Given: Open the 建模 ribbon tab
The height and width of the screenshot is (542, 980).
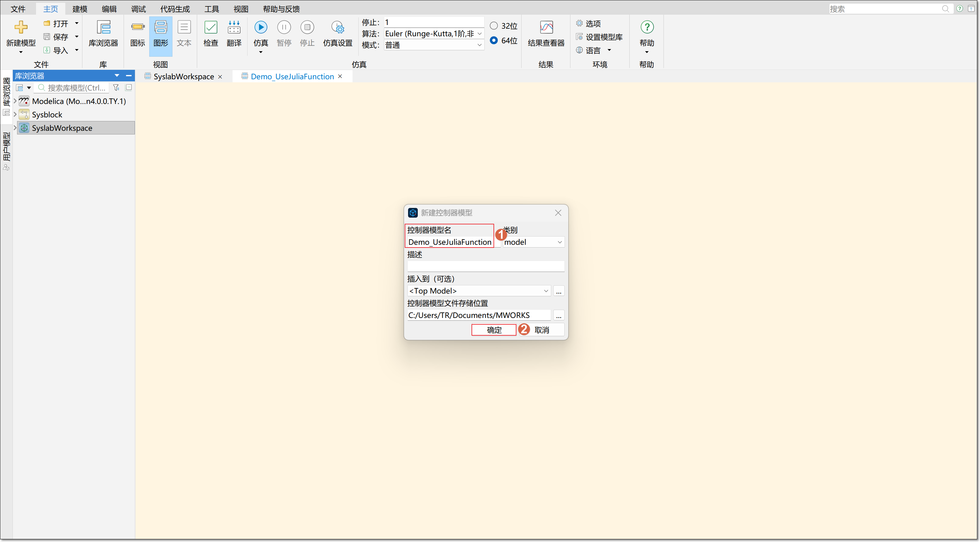Looking at the screenshot, I should 80,9.
